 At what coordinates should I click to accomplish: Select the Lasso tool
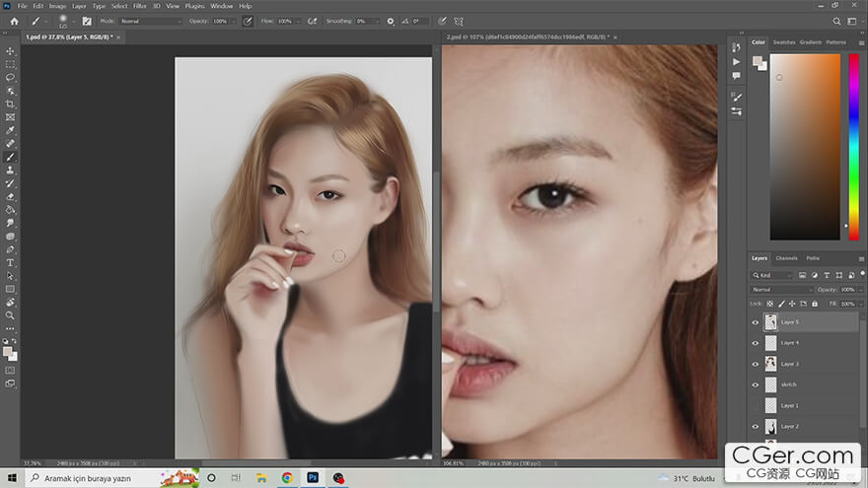[10, 78]
